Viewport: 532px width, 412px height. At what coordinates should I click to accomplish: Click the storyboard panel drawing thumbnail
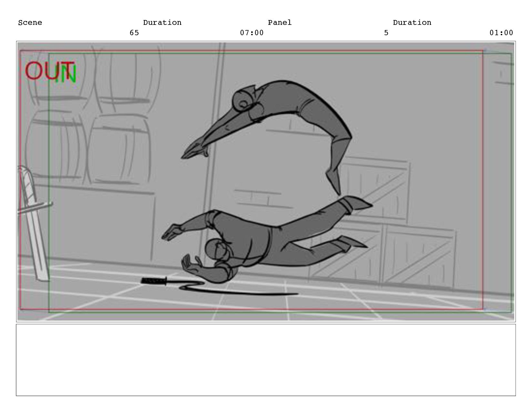pos(266,181)
